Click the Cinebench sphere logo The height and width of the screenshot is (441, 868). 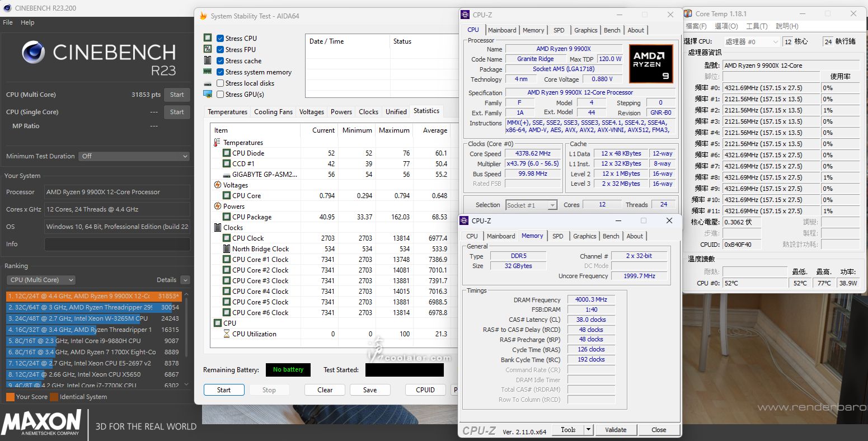[34, 53]
